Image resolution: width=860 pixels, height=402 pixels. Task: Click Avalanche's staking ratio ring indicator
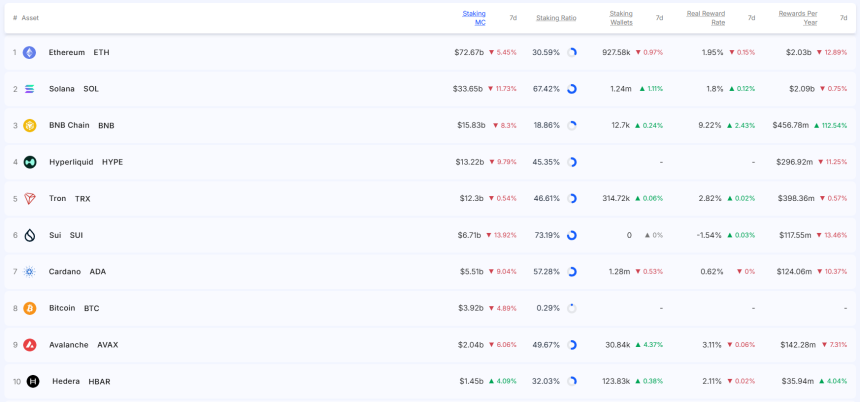tap(572, 345)
